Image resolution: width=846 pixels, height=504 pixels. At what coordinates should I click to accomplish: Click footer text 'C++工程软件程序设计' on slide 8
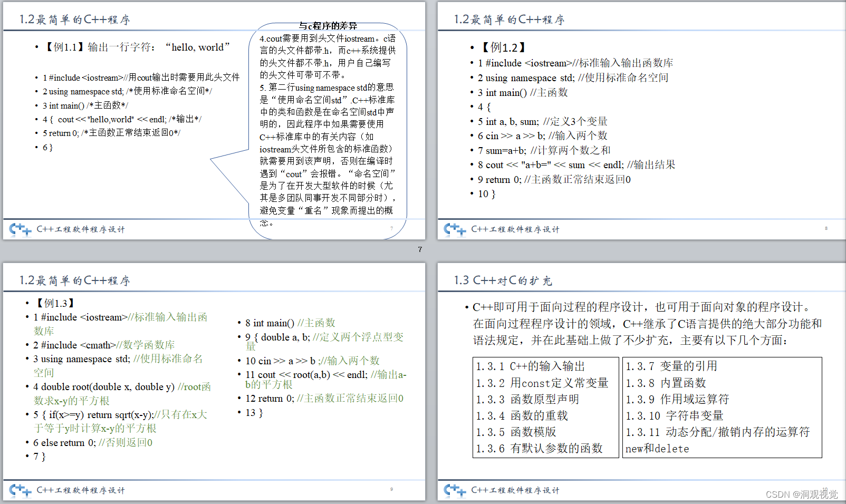[515, 229]
